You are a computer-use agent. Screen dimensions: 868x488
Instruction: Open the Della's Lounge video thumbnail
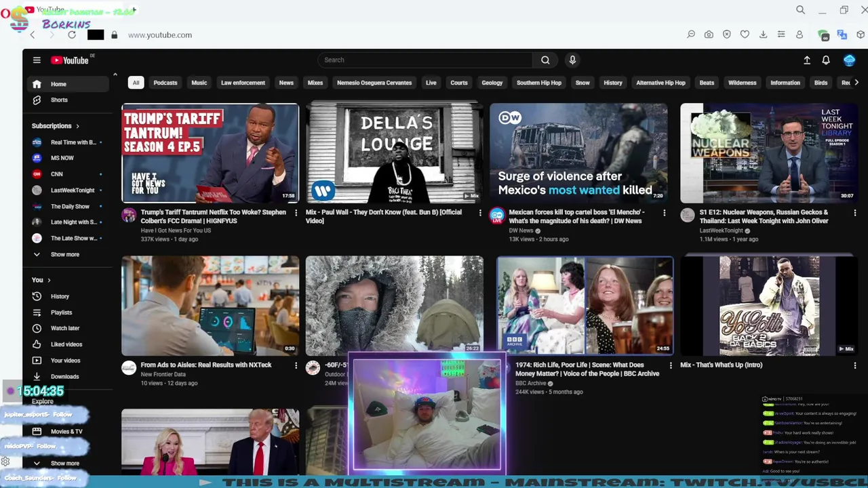tap(394, 153)
